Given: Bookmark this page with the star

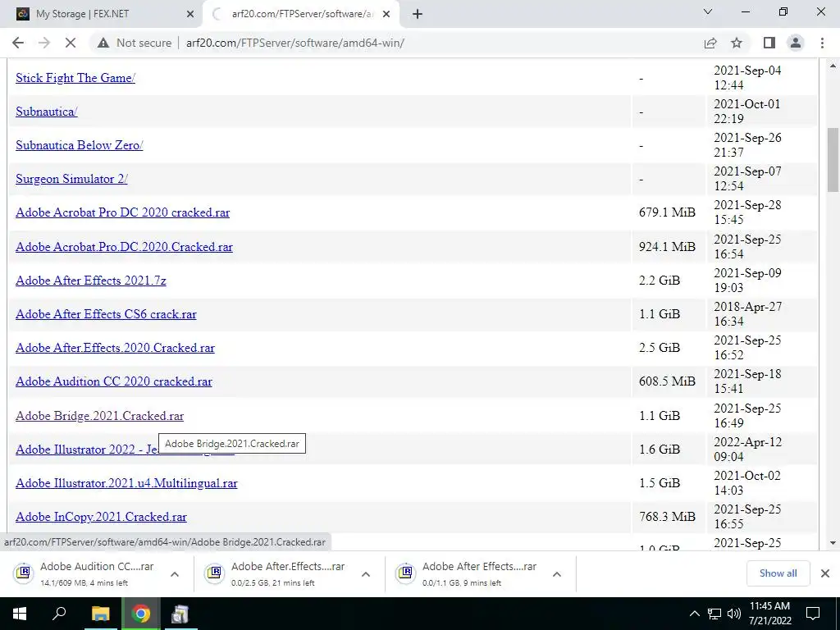Looking at the screenshot, I should [x=737, y=43].
